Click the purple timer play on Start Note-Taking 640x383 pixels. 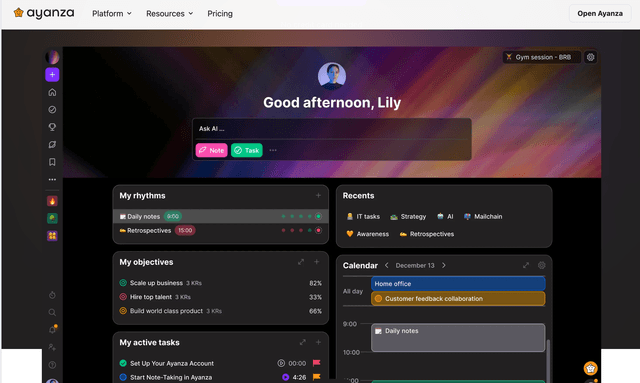tap(285, 377)
